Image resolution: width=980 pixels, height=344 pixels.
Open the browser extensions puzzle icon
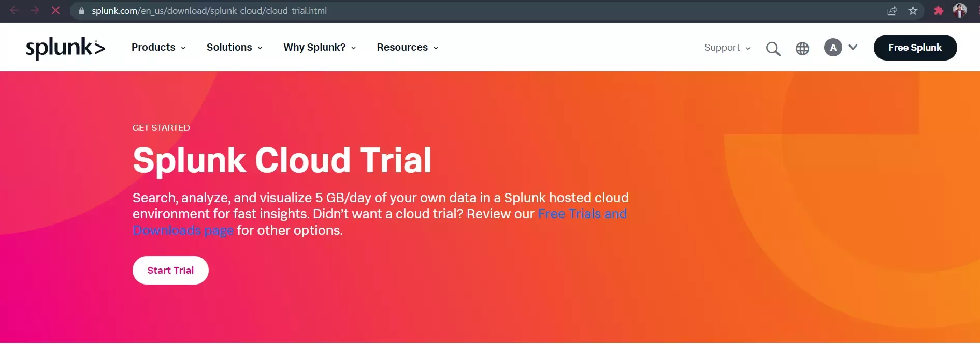(939, 11)
